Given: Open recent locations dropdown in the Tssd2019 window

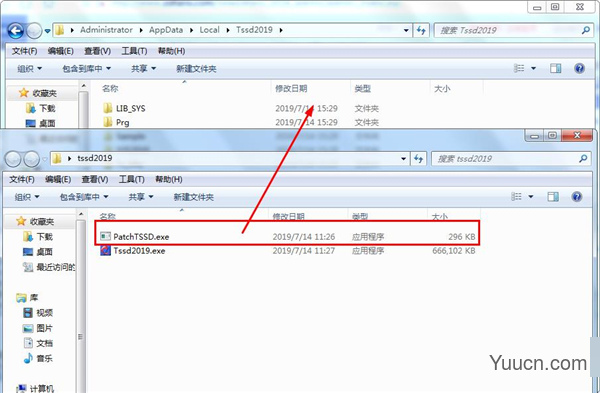Looking at the screenshot, I should (47, 31).
